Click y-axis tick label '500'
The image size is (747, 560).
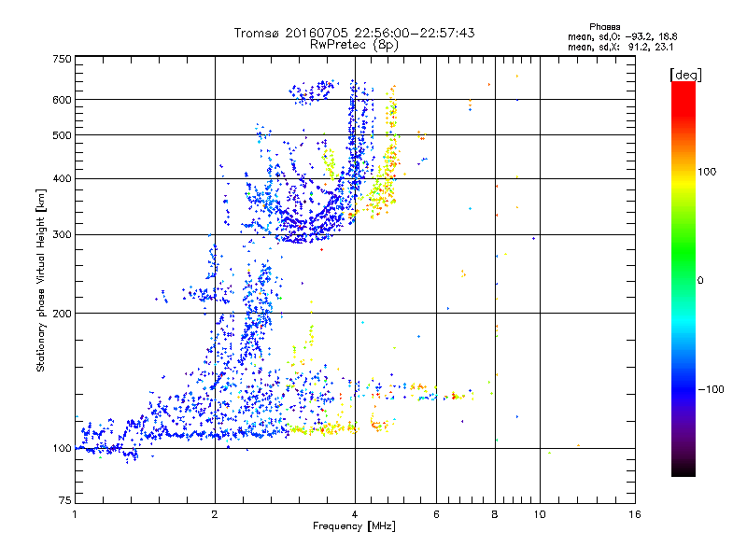tap(62, 135)
